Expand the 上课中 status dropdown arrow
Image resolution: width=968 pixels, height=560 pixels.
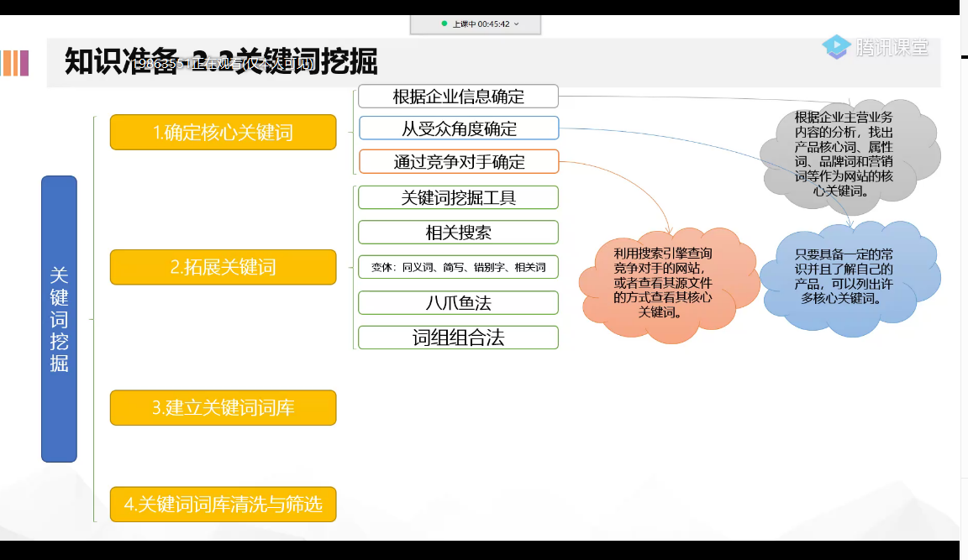click(x=517, y=24)
